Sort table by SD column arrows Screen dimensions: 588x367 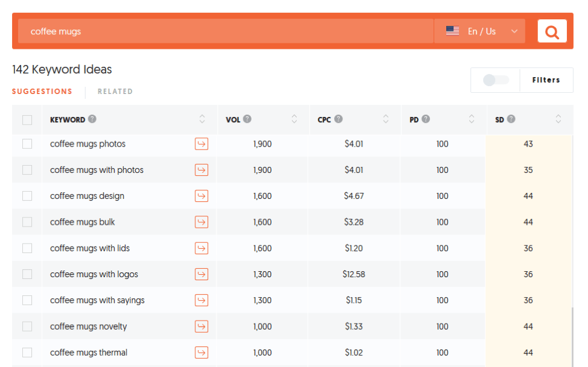[x=558, y=119]
